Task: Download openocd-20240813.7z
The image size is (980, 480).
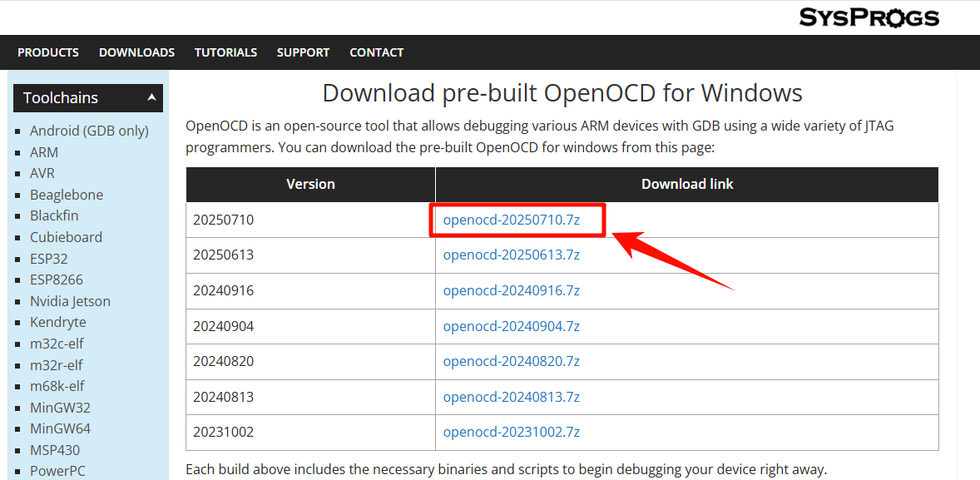Action: coord(512,397)
